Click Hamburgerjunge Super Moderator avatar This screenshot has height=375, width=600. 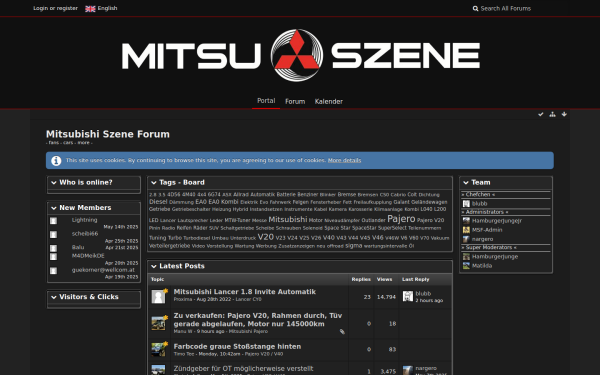tap(466, 256)
